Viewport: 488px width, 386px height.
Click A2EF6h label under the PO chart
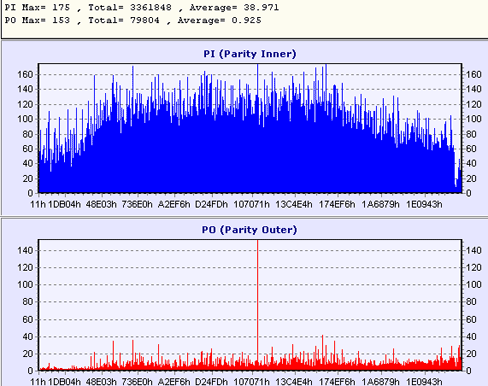tap(174, 381)
